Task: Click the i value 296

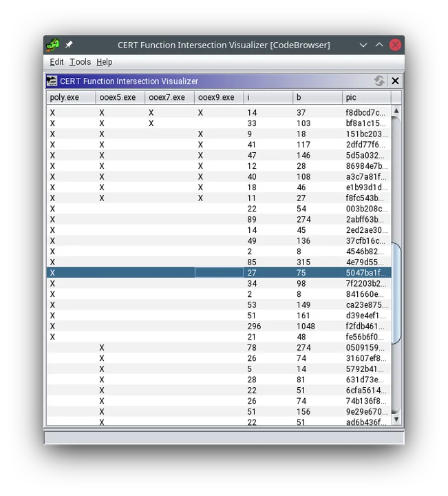Action: 254,327
